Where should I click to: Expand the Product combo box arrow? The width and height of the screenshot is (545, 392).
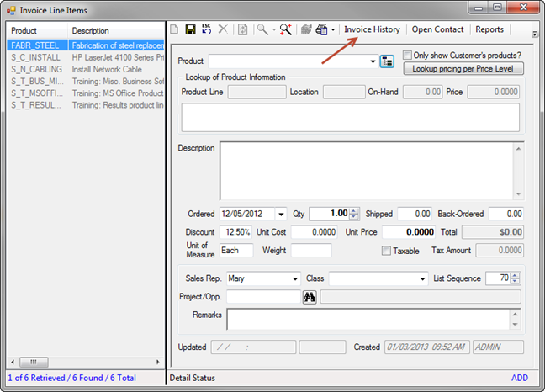pos(373,61)
